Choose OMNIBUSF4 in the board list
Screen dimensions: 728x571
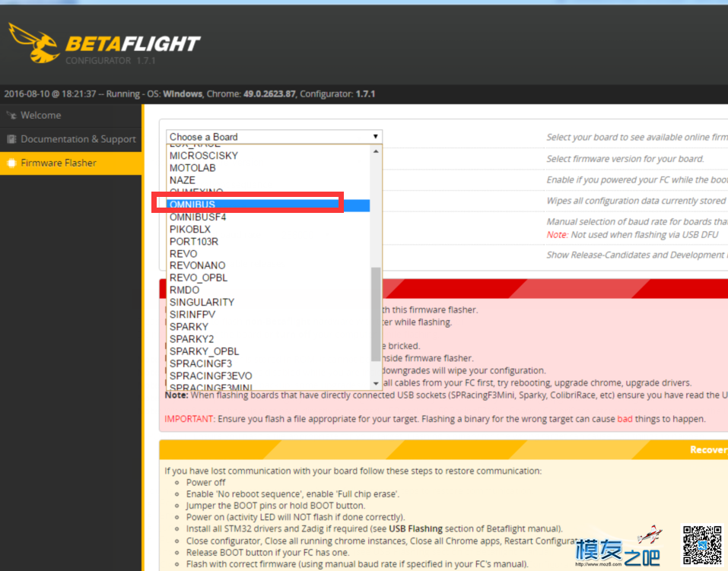pos(269,217)
